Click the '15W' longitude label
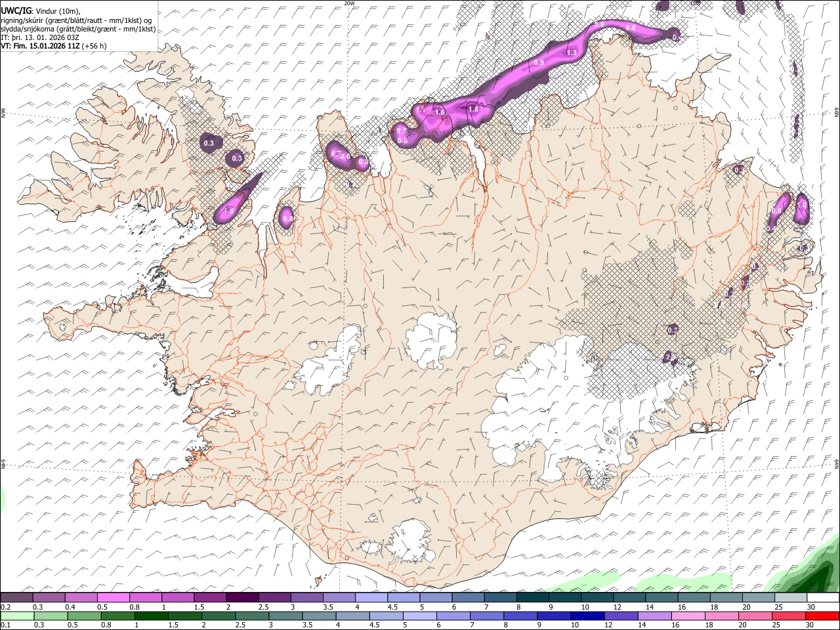 696,3
